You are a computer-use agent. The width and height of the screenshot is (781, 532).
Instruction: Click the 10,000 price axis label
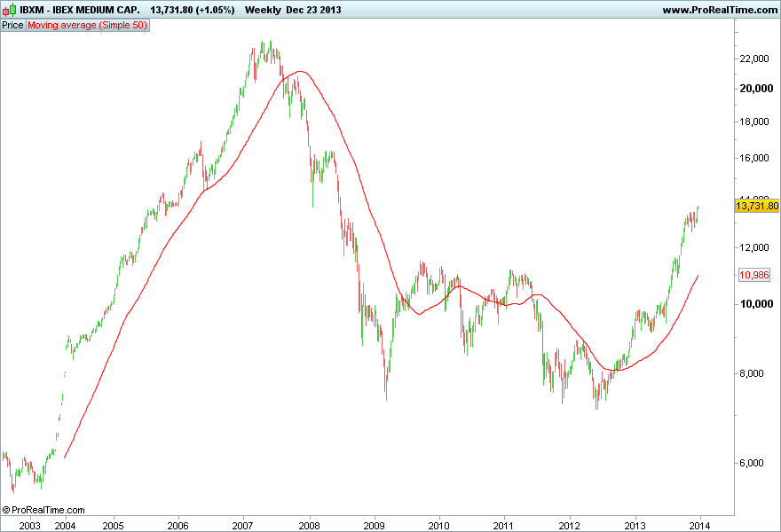tap(756, 304)
